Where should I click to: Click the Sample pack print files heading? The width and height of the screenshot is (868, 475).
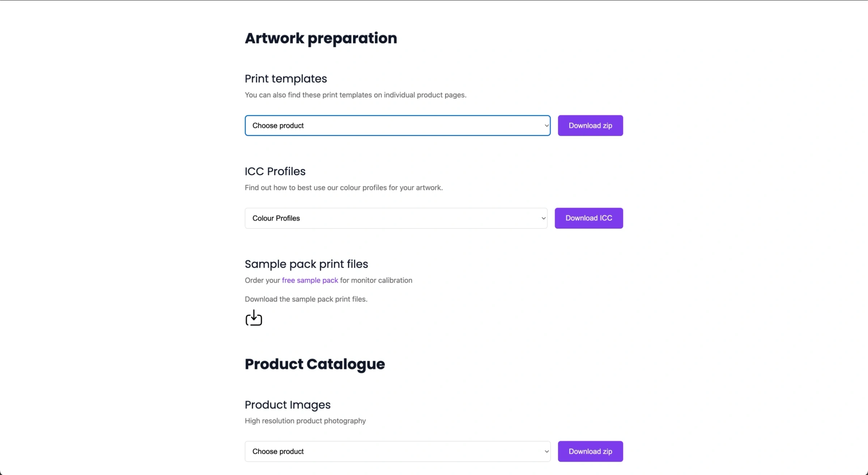[306, 264]
